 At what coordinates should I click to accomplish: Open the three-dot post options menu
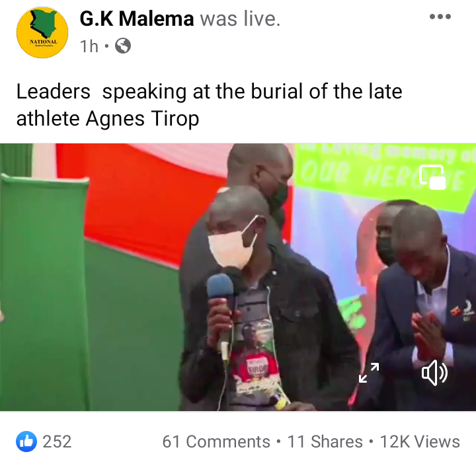click(x=440, y=17)
